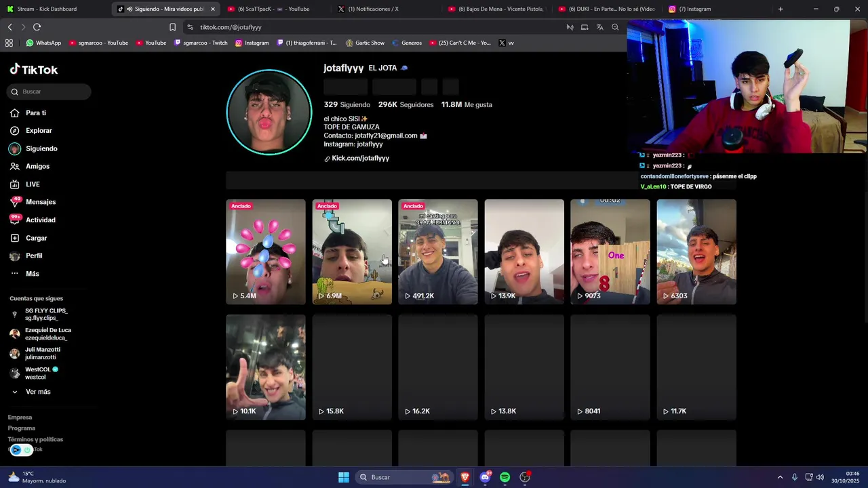
Task: Open Discord from taskbar
Action: tap(485, 477)
